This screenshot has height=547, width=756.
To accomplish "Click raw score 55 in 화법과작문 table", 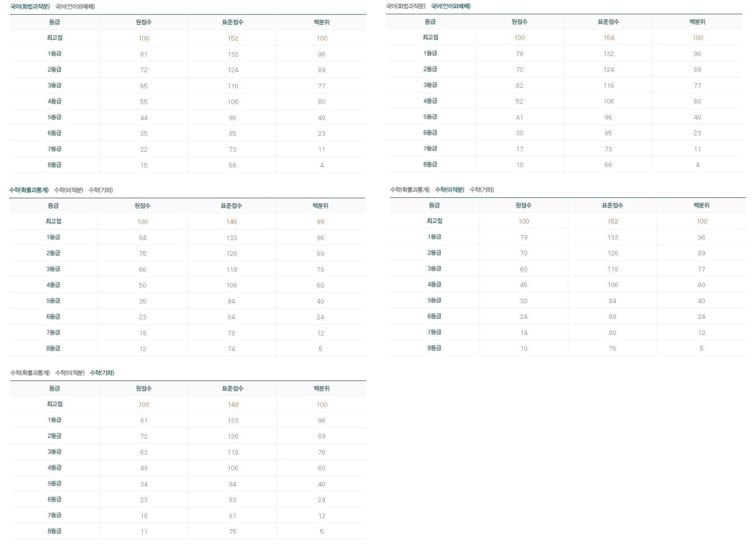I will (144, 102).
